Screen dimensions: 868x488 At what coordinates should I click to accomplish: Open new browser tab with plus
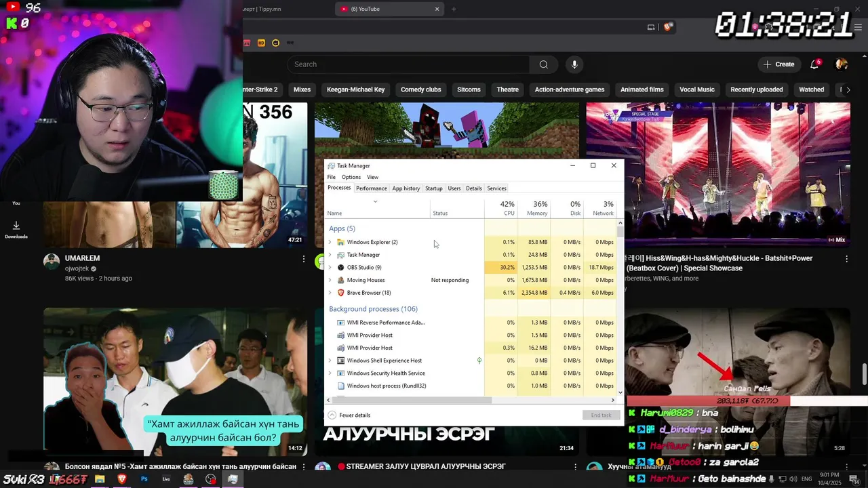(454, 9)
